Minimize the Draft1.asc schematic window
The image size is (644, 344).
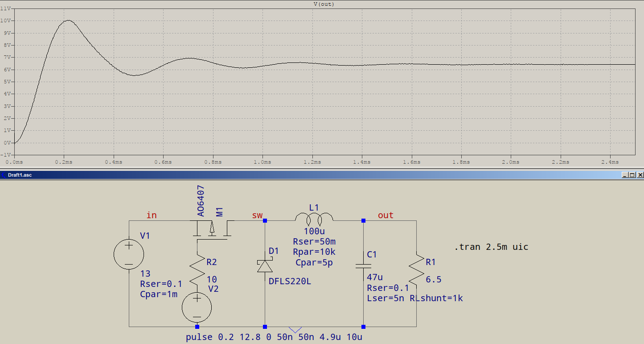click(x=625, y=175)
